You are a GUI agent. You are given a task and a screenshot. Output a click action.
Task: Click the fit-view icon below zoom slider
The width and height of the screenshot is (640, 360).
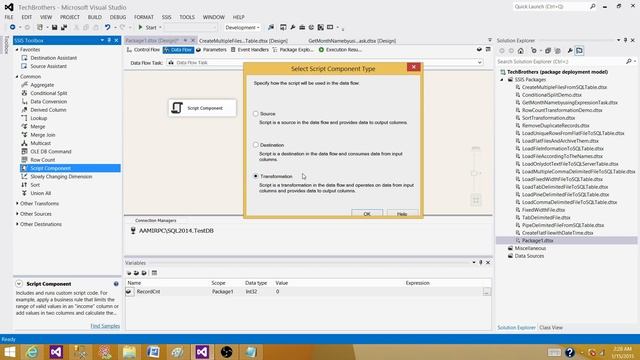tap(476, 200)
